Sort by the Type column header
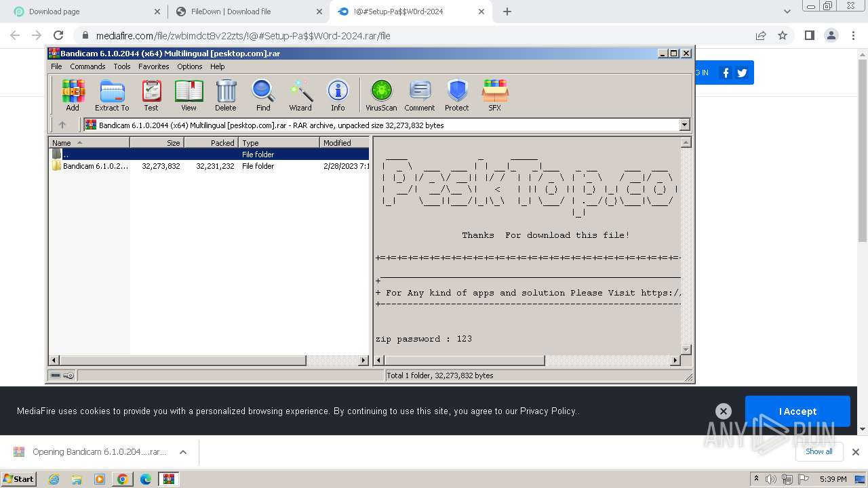 point(279,142)
